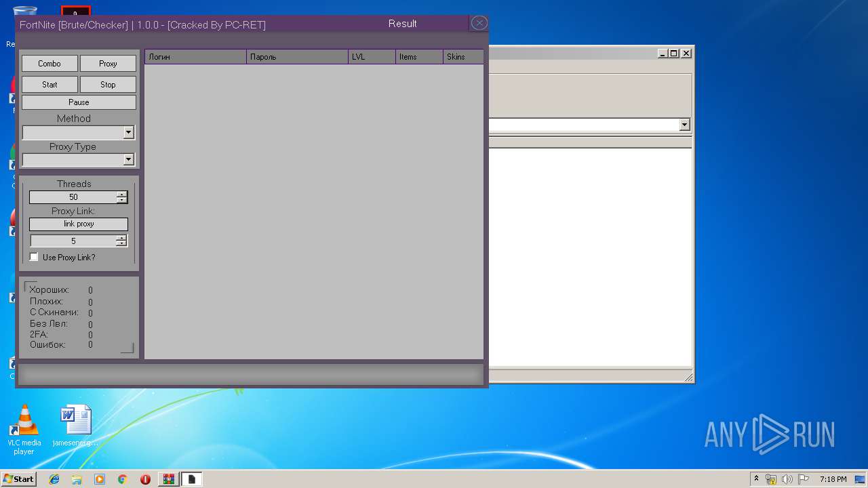
Task: Click the link proxy input field
Action: click(79, 224)
